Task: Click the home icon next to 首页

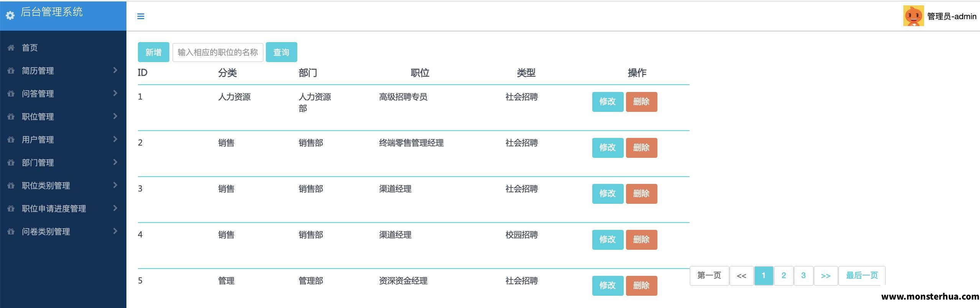Action: pos(11,48)
